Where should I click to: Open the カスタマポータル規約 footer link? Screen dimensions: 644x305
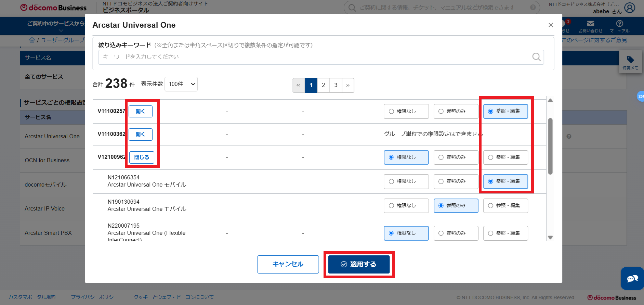(32, 297)
